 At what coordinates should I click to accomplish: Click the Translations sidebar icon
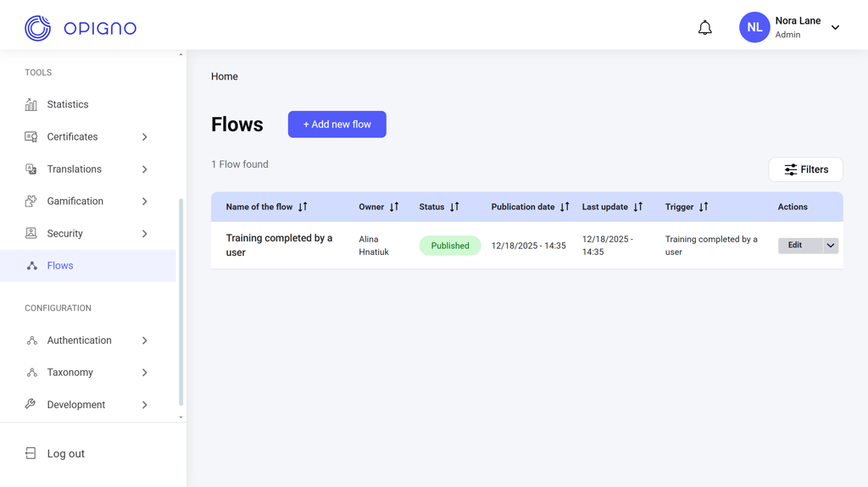point(31,169)
